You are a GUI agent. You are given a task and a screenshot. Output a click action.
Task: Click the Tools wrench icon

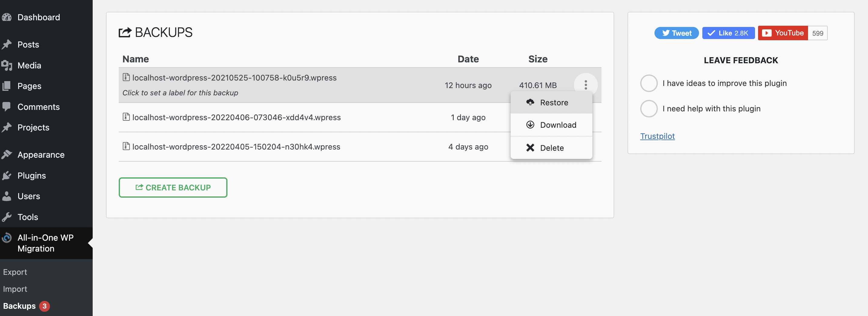coord(7,217)
